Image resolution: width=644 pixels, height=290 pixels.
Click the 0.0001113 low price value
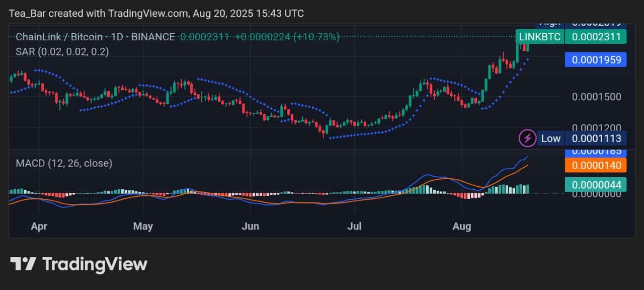pos(596,138)
